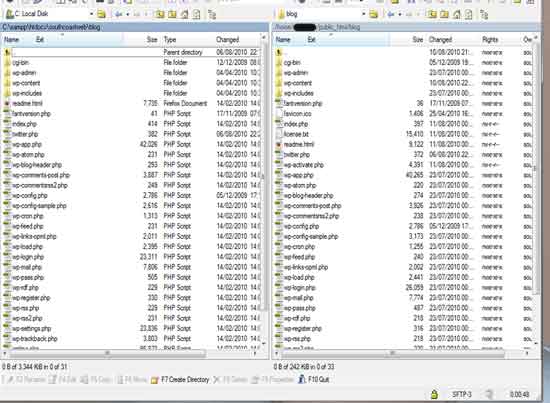The image size is (550, 403).
Task: Open local back-history dropdown arrow
Action: coord(128,14)
